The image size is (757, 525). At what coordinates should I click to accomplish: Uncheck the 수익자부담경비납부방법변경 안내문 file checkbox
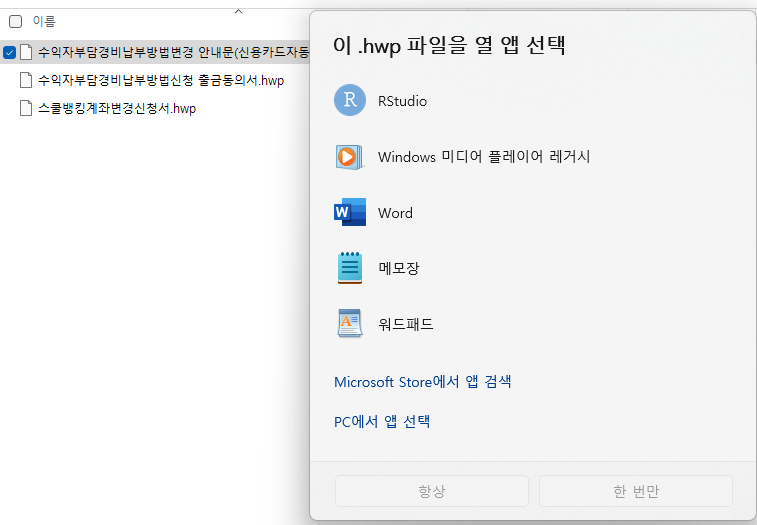pyautogui.click(x=10, y=52)
